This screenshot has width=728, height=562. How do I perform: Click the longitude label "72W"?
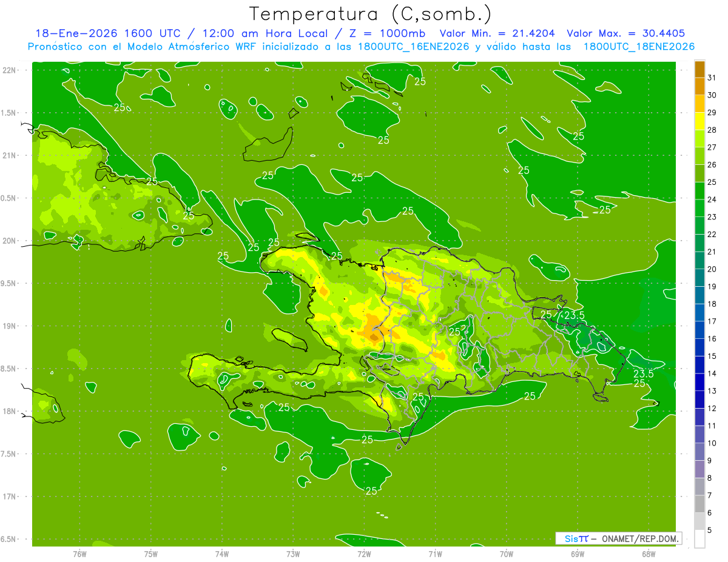(364, 554)
